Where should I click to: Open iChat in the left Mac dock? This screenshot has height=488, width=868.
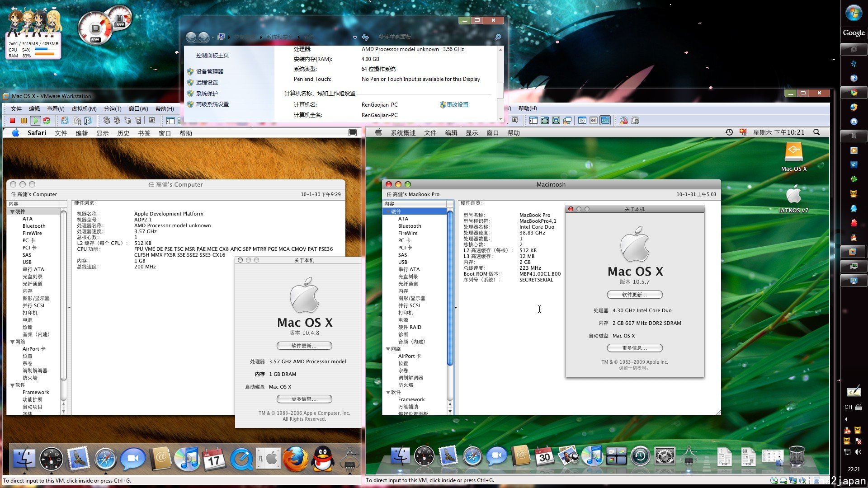click(132, 459)
